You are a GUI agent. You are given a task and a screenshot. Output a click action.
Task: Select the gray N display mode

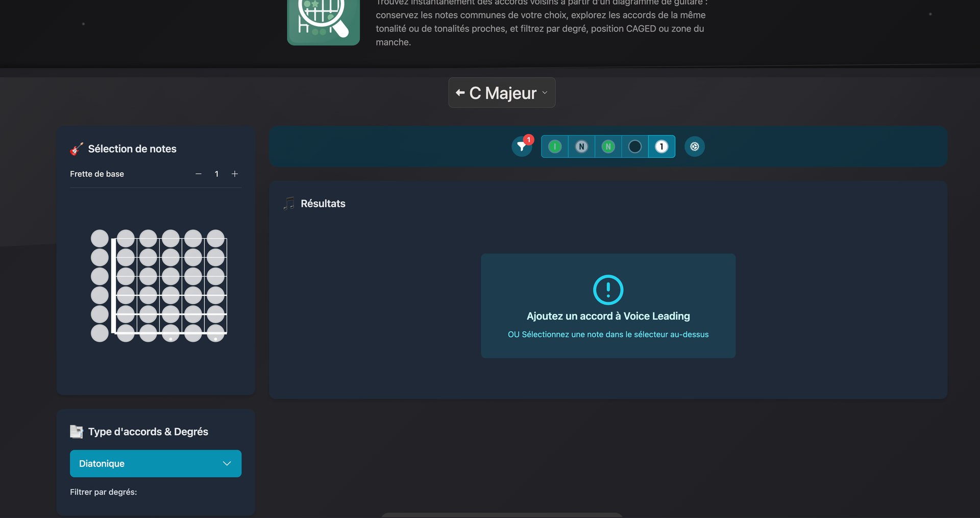pos(581,147)
